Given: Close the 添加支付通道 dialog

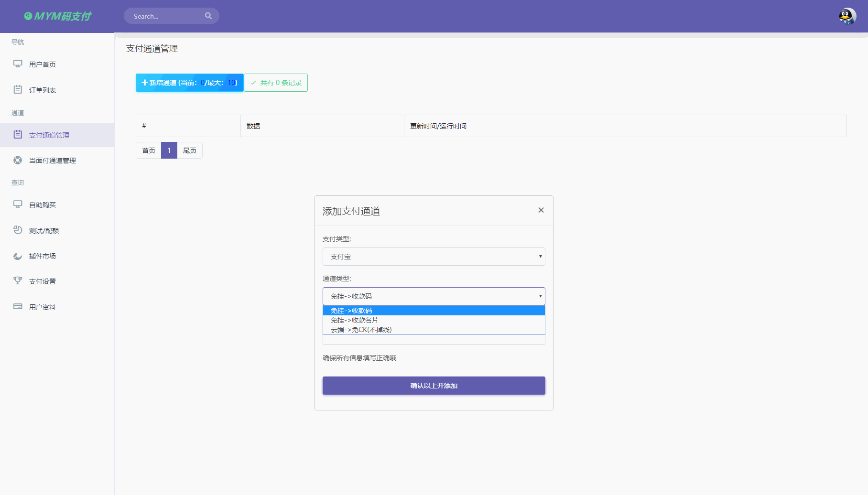Looking at the screenshot, I should click(541, 210).
